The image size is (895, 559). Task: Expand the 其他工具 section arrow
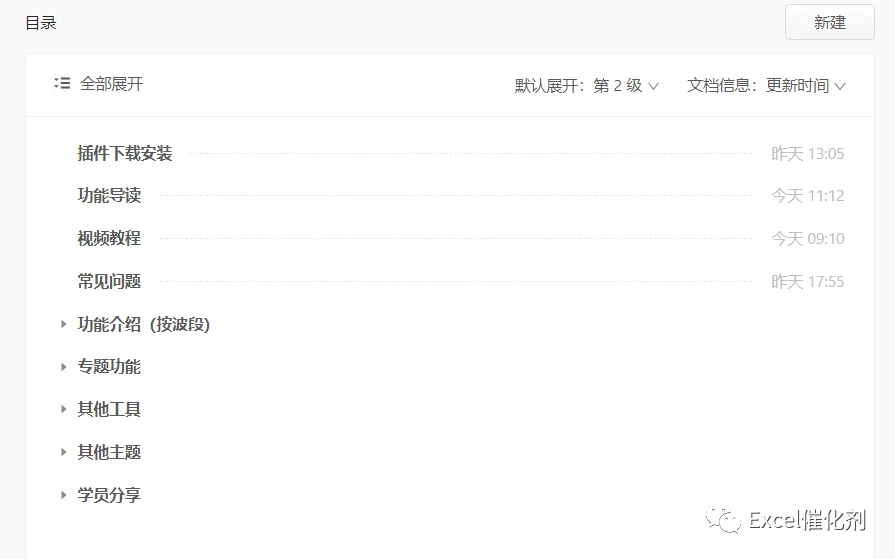pos(63,409)
